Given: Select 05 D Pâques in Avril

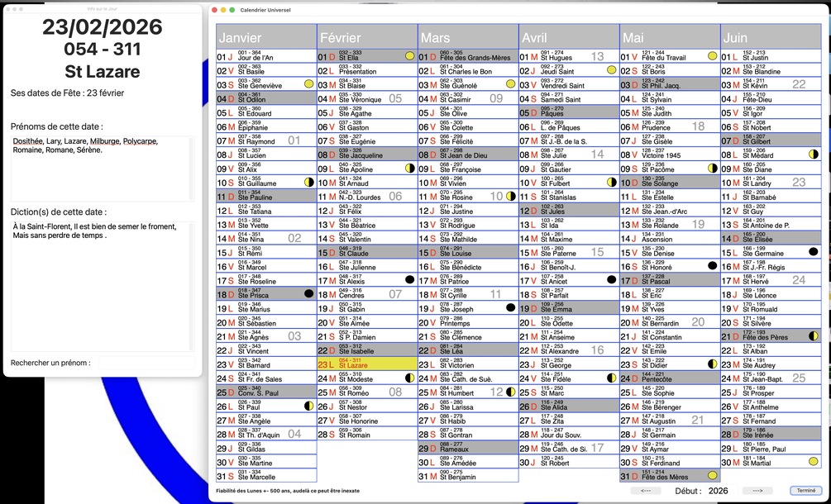Looking at the screenshot, I should [x=569, y=112].
